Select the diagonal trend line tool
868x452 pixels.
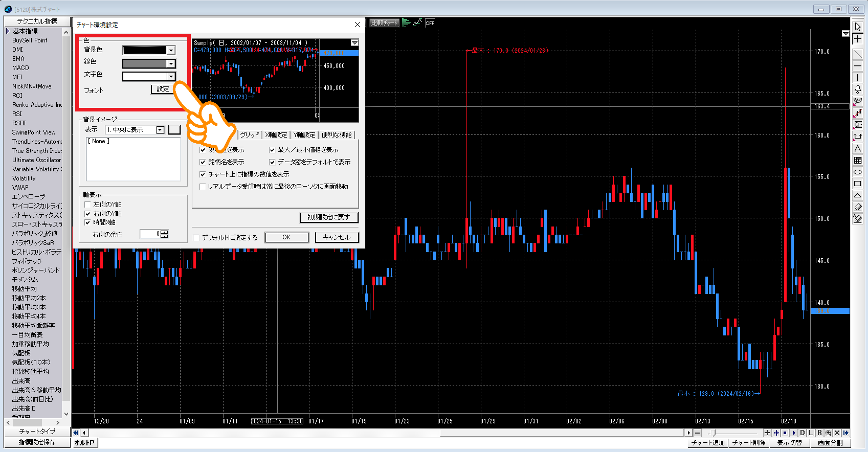coord(858,54)
